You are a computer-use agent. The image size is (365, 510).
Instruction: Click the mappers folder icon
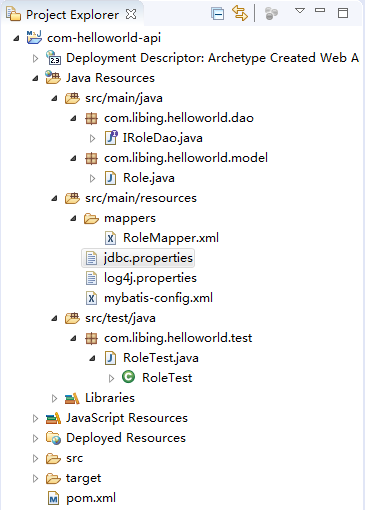click(x=91, y=219)
